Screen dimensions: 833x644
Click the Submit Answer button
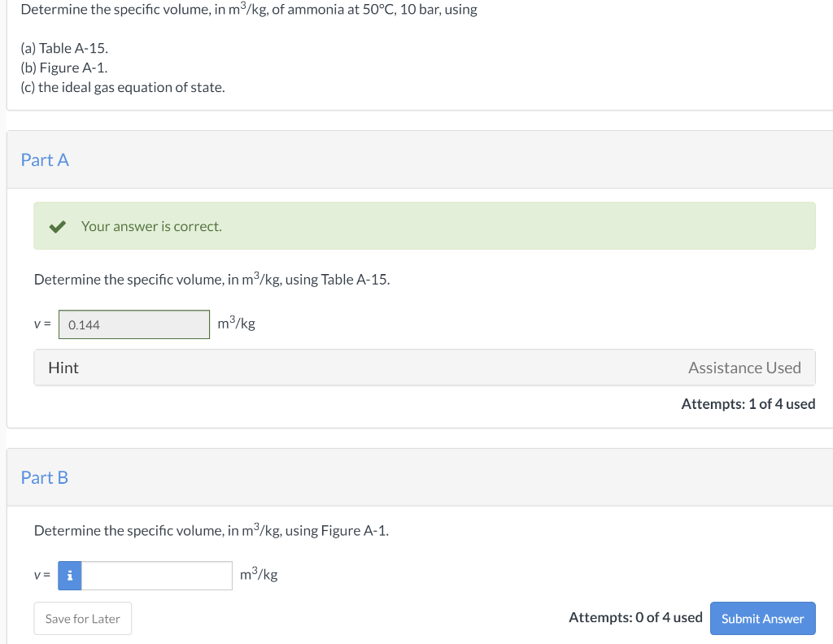tap(762, 618)
